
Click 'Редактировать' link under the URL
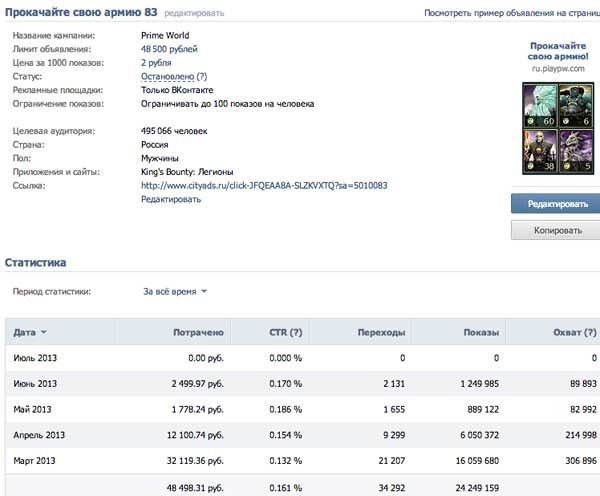[171, 199]
